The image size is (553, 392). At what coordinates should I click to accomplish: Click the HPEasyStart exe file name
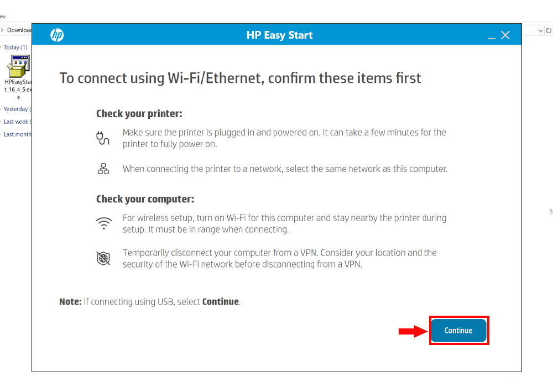point(18,89)
